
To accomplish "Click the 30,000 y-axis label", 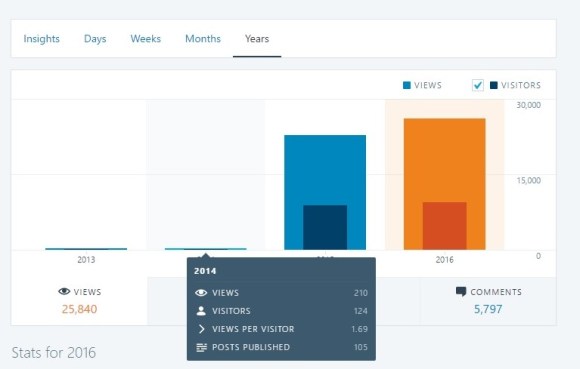I will click(x=529, y=105).
